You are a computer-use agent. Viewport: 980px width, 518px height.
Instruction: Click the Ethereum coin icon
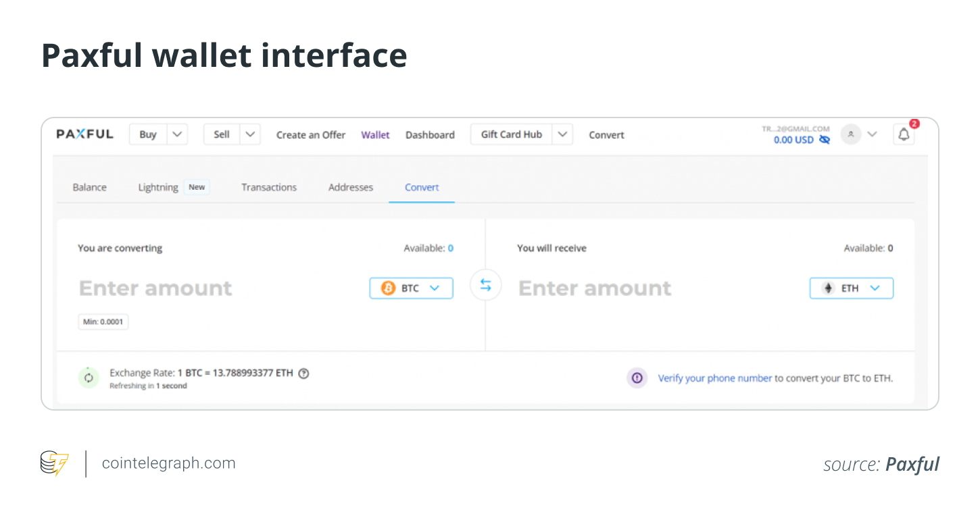coord(828,288)
